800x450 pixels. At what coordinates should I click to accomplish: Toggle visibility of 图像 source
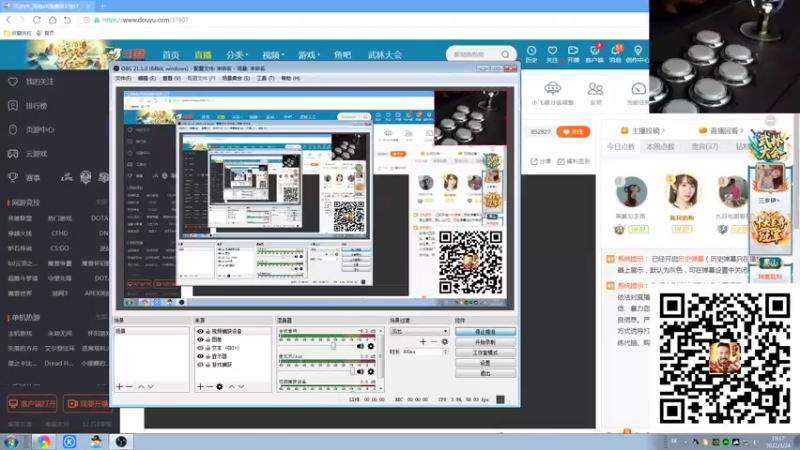click(x=200, y=339)
